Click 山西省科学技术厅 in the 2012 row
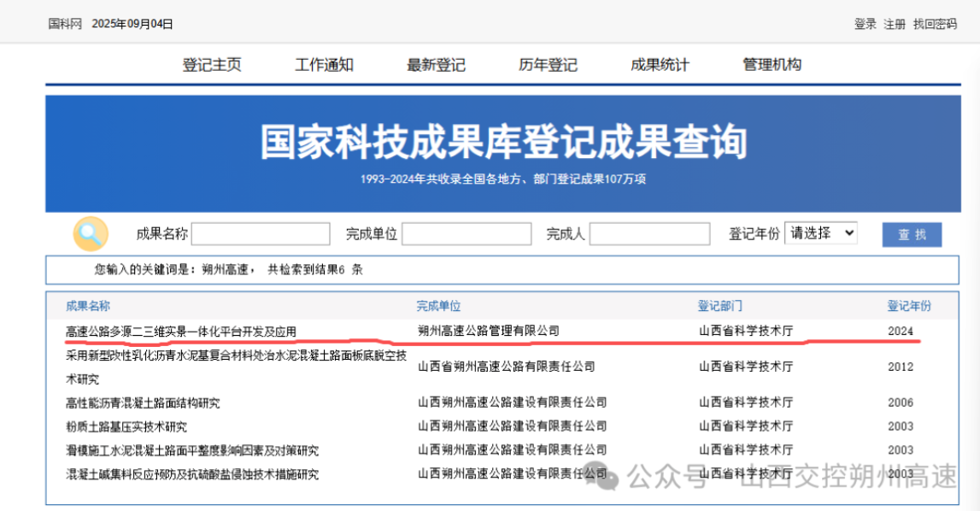Viewport: 980px width, 511px height. click(x=746, y=367)
